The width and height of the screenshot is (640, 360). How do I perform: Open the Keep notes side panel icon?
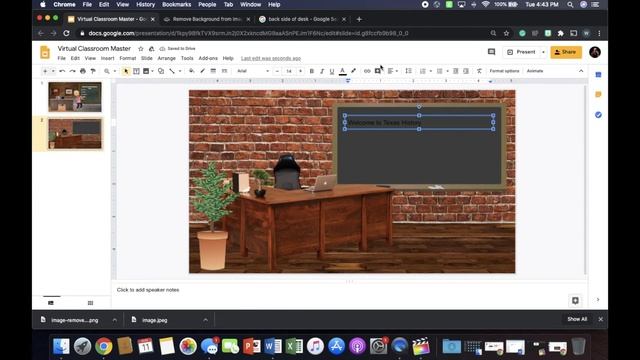pyautogui.click(x=598, y=95)
